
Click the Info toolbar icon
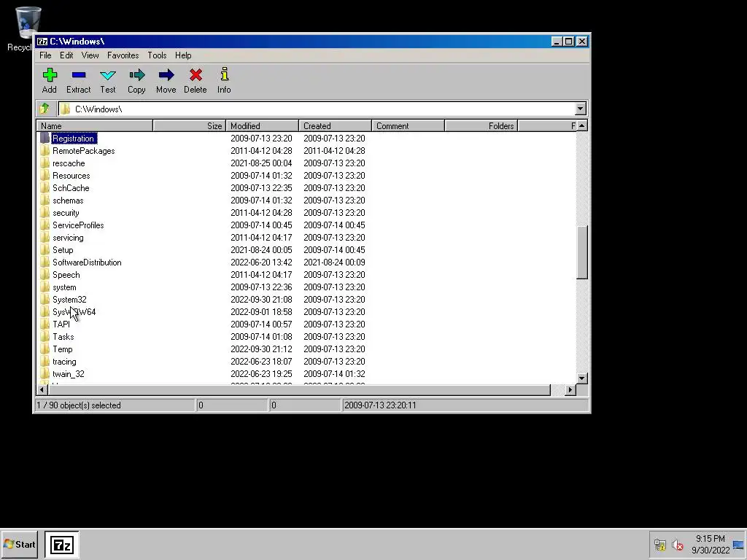click(x=225, y=75)
